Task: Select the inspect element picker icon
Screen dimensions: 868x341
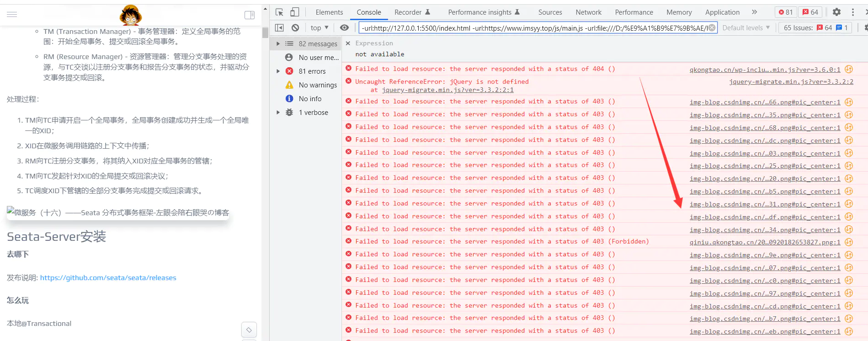Action: point(279,12)
